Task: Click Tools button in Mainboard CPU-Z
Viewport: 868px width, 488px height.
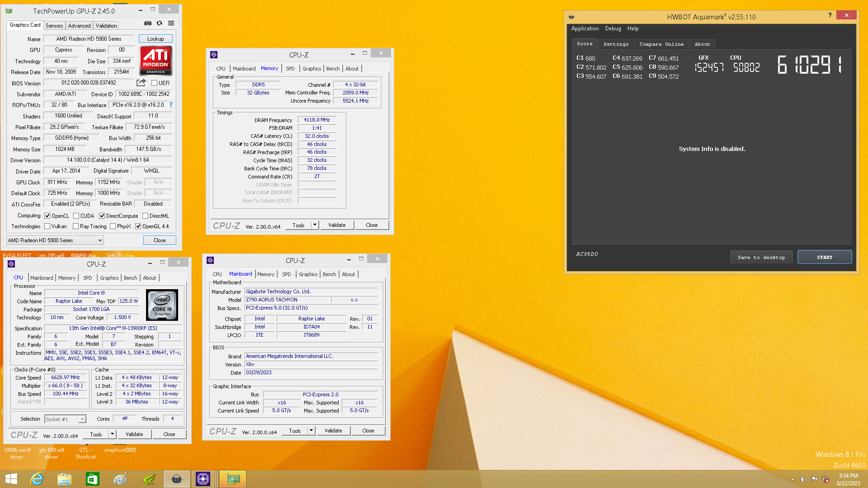Action: [x=295, y=431]
